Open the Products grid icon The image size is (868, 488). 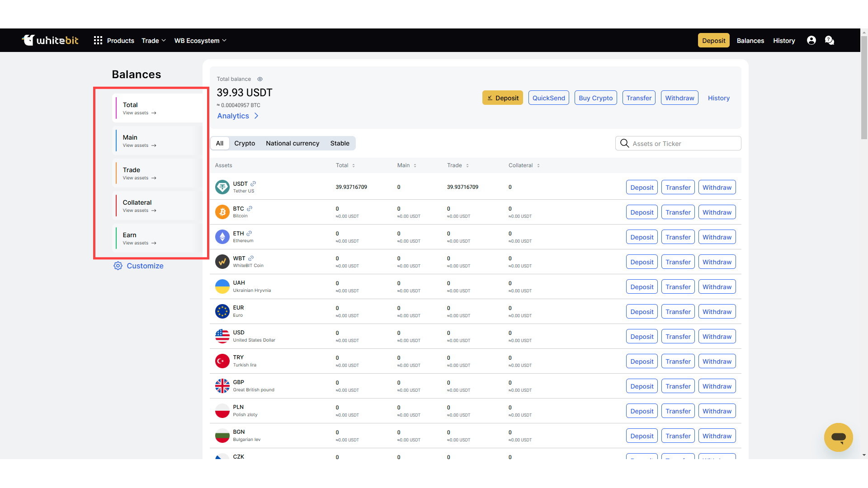click(x=98, y=41)
